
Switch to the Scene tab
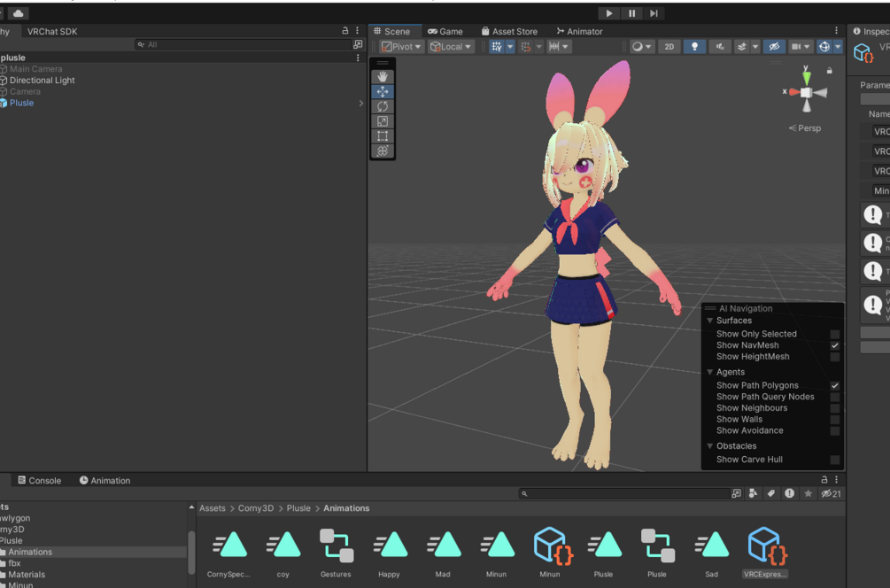click(x=391, y=31)
